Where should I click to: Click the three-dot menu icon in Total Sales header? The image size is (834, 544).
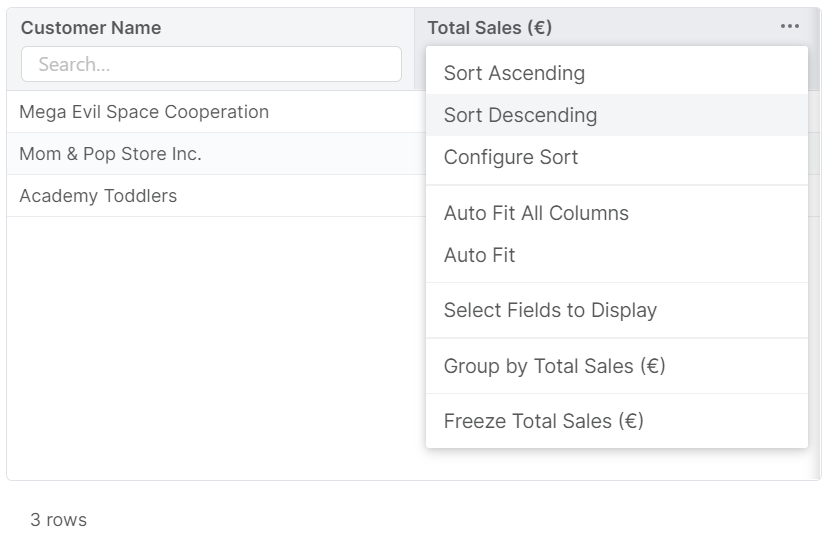pos(789,27)
